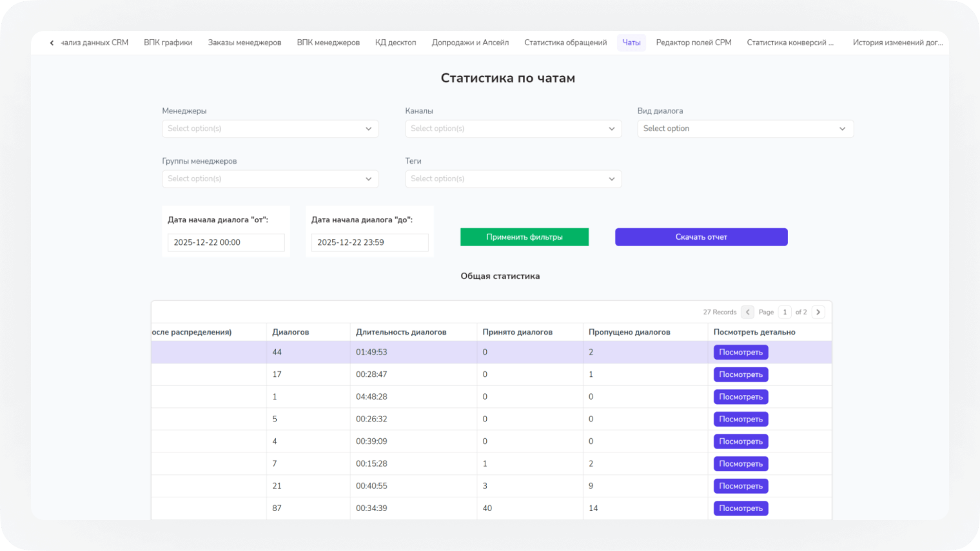Open the Вид диалога dropdown chevron
Screen dimensions: 980x551
pos(843,128)
